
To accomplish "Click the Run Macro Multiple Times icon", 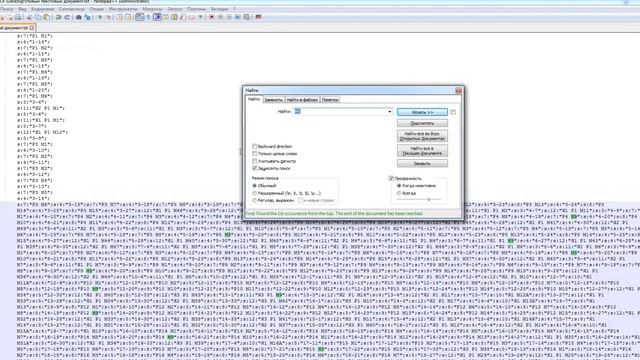I will pos(238,17).
